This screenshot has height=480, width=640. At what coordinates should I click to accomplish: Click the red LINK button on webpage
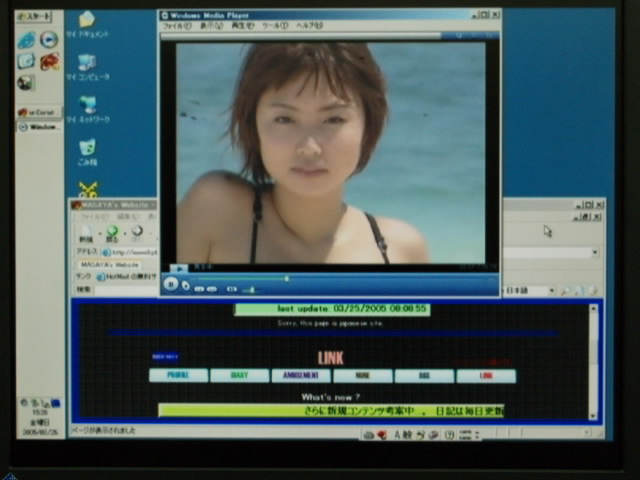coord(486,376)
